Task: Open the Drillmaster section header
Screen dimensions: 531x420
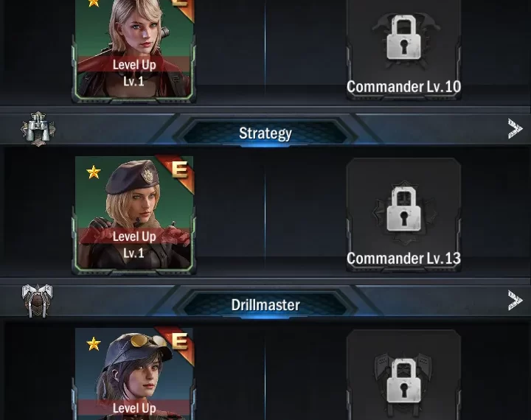Action: [x=265, y=301]
